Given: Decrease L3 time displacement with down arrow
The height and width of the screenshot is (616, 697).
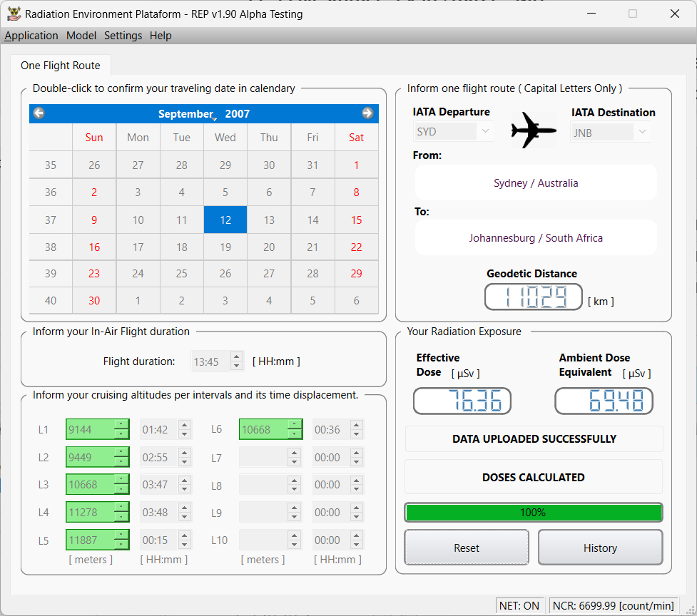Looking at the screenshot, I should [x=184, y=489].
